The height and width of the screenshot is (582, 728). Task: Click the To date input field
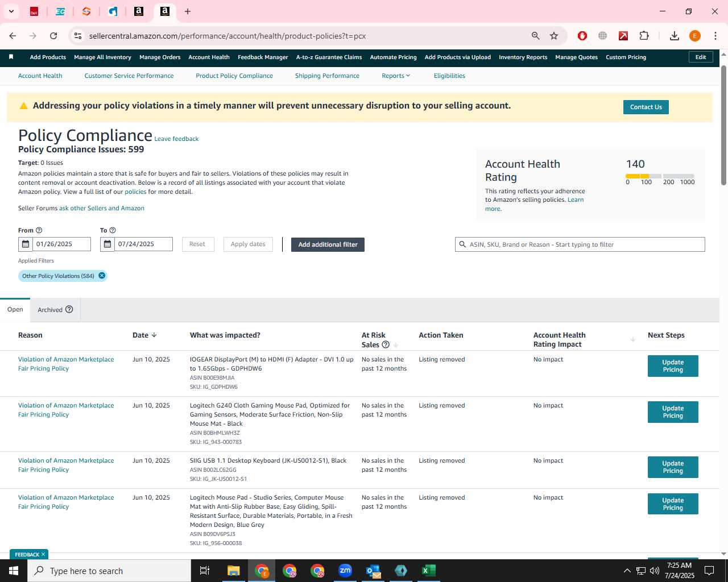(143, 244)
